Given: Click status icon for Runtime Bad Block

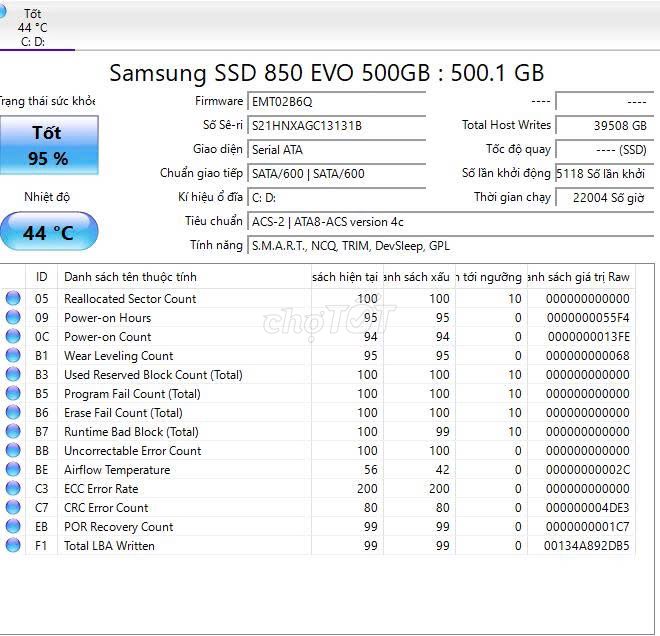Looking at the screenshot, I should tap(13, 431).
